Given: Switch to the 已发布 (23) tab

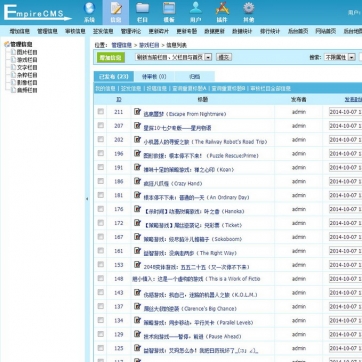Looking at the screenshot, I should 114,77.
